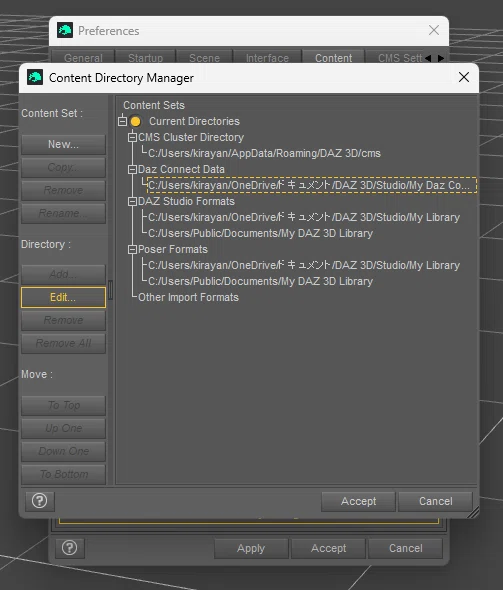Screen dimensions: 503x590
Task: Open the Startup tab in Preferences
Action: tap(145, 58)
